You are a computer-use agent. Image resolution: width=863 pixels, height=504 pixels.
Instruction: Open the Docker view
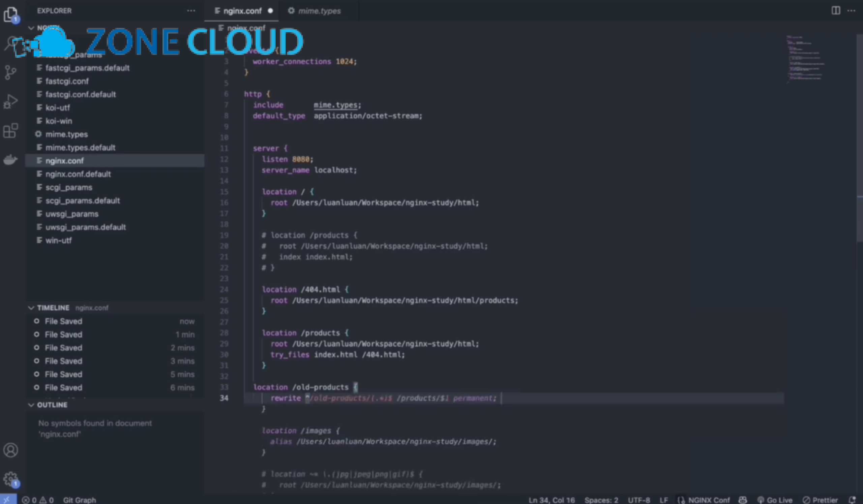[10, 160]
